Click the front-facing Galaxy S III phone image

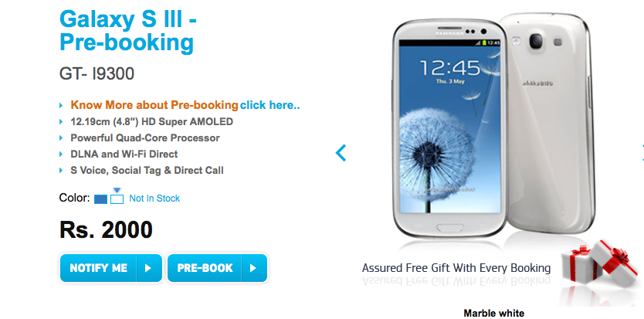448,127
